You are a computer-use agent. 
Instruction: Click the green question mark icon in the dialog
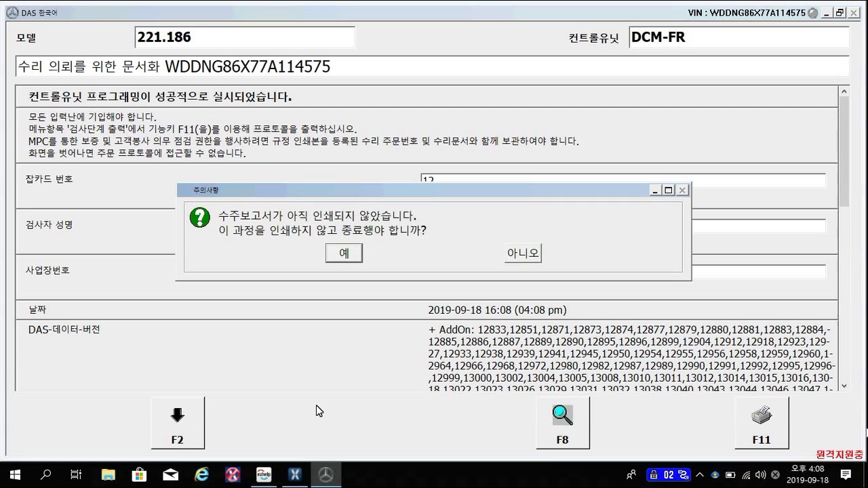click(x=200, y=218)
